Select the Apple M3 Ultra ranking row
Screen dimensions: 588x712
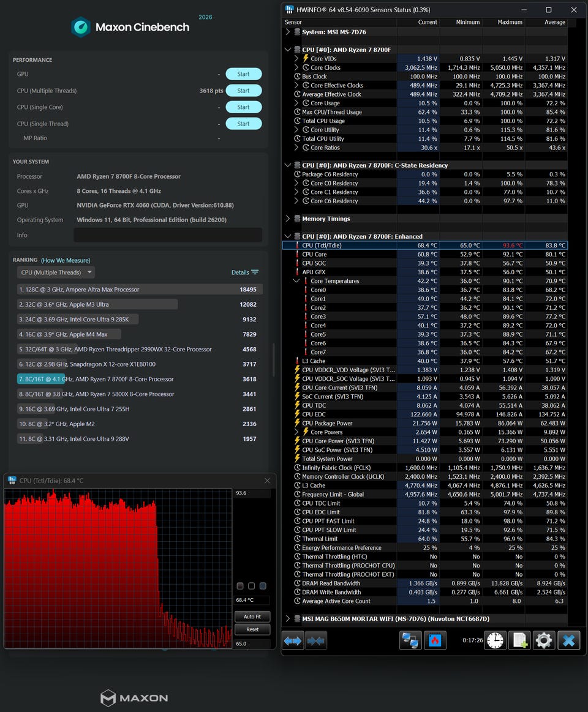point(140,304)
